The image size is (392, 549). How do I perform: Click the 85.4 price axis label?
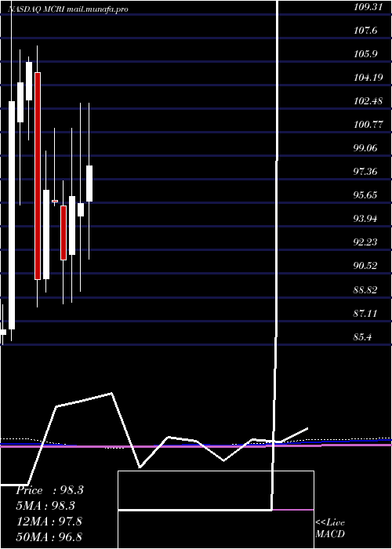[x=363, y=337]
